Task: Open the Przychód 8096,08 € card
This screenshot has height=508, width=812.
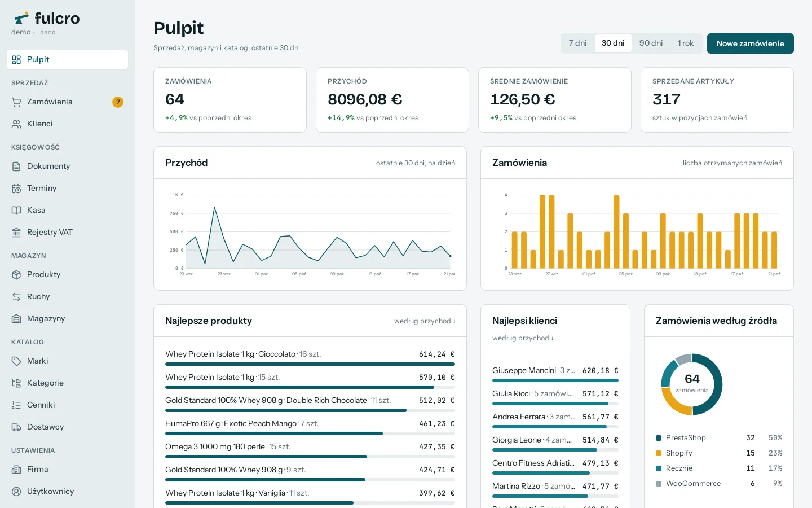Action: click(392, 100)
